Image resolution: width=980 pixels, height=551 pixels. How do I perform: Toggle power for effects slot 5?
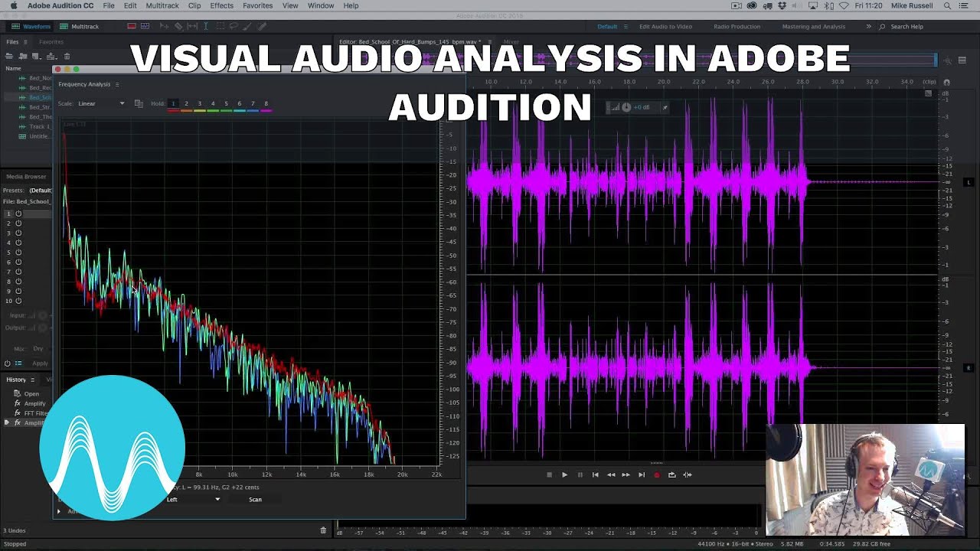point(18,253)
